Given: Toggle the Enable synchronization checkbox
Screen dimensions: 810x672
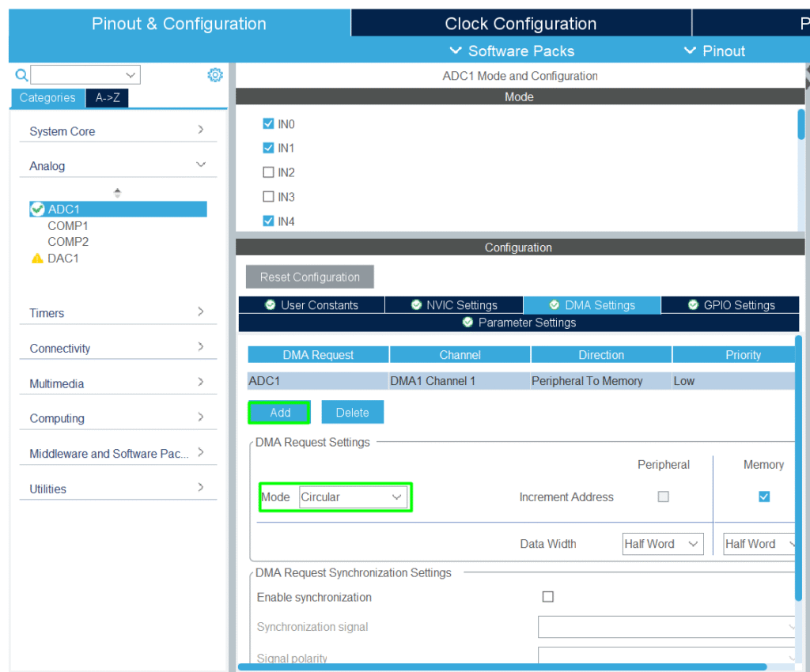Looking at the screenshot, I should coord(547,597).
